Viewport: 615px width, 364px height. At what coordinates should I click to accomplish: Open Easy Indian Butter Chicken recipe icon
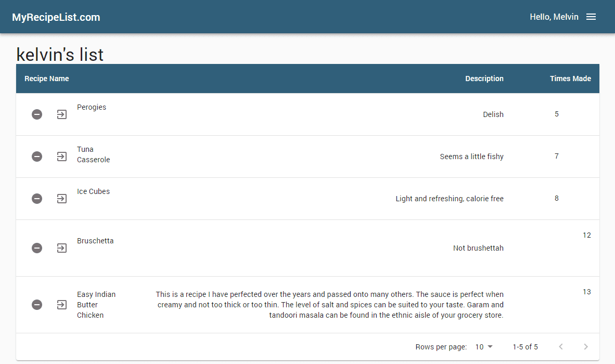62,305
